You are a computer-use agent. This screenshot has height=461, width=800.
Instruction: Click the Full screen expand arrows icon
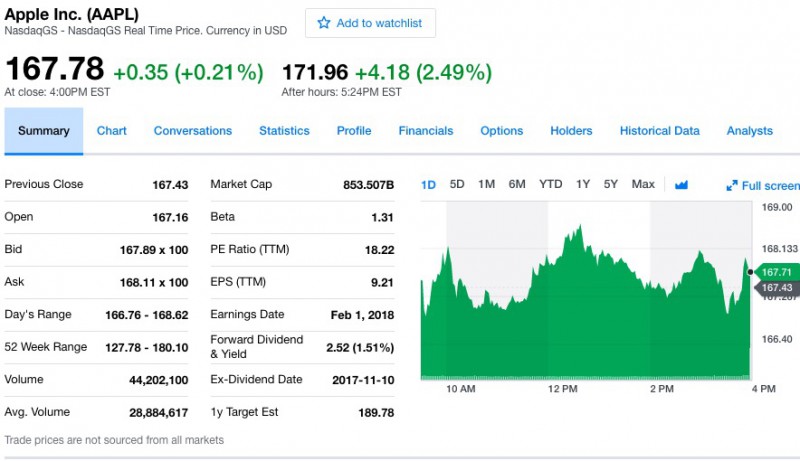(x=732, y=186)
